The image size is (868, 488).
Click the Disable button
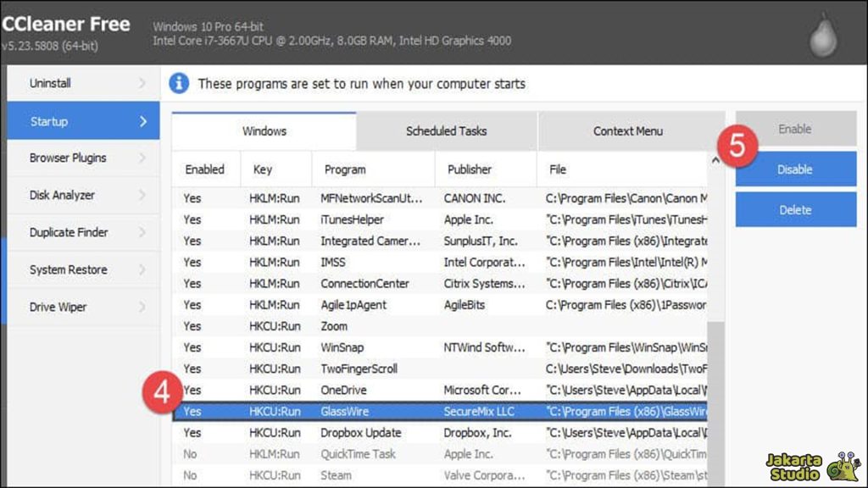pyautogui.click(x=795, y=169)
